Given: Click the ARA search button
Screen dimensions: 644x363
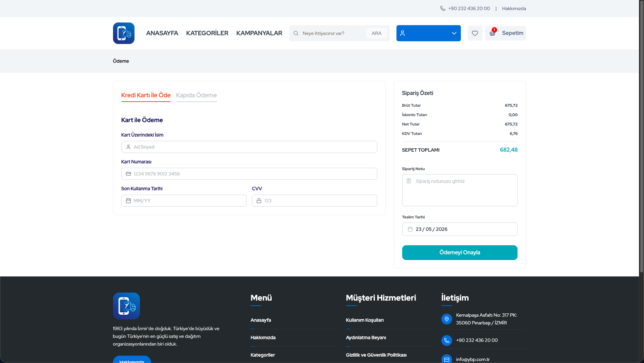Looking at the screenshot, I should (x=376, y=33).
